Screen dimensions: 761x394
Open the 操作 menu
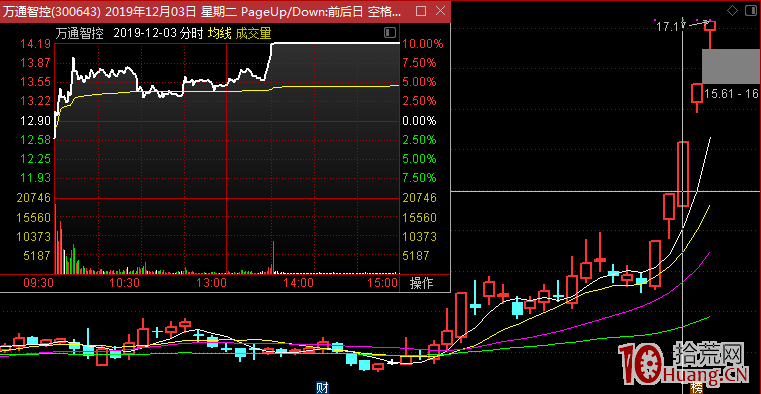pyautogui.click(x=421, y=283)
